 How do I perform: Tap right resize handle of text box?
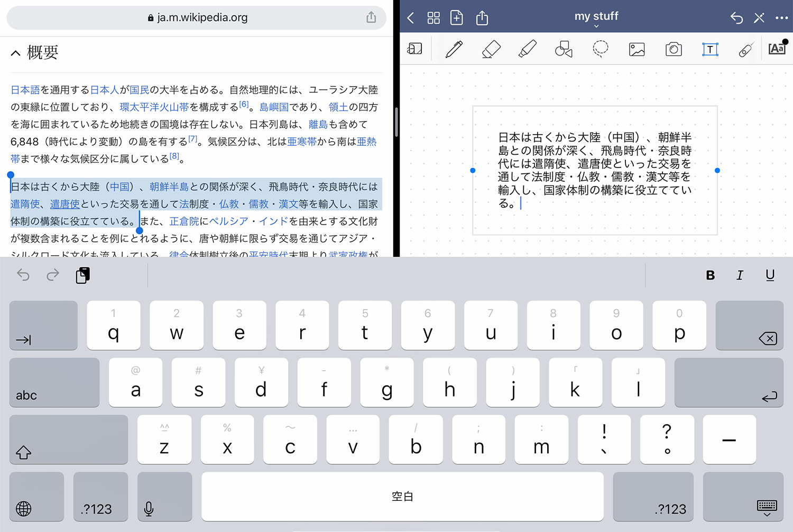tap(717, 170)
